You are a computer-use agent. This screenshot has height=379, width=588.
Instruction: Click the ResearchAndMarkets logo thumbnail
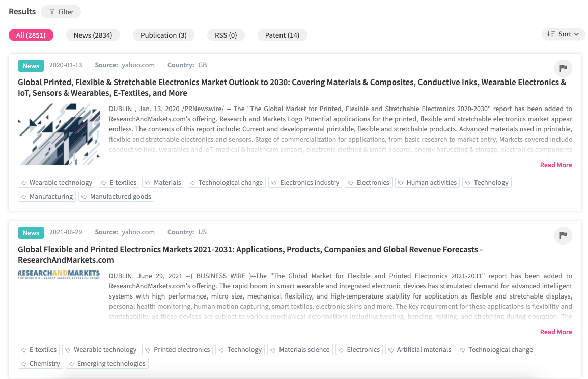click(59, 275)
